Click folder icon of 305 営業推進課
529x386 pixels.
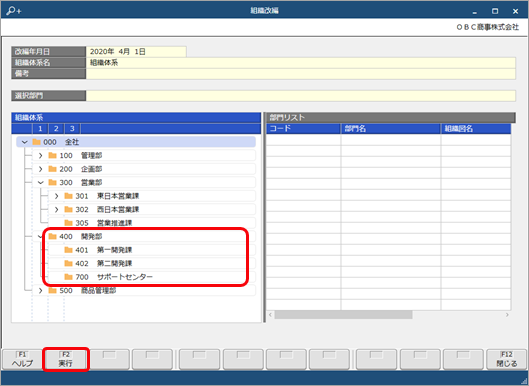point(68,223)
